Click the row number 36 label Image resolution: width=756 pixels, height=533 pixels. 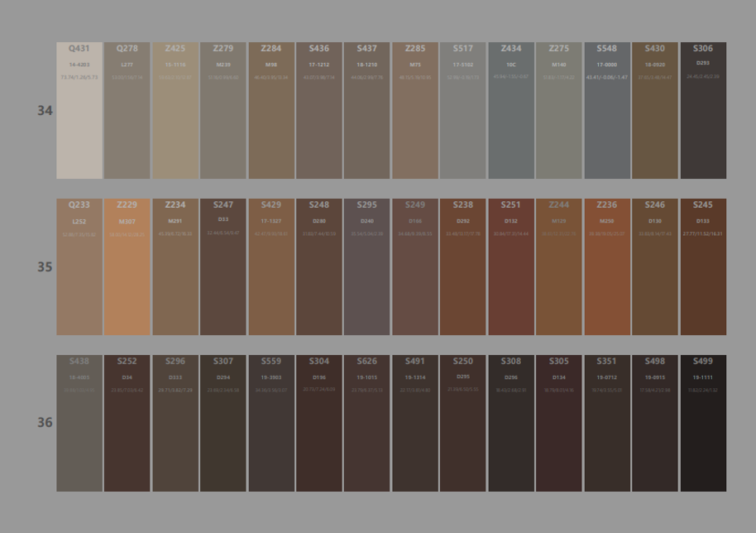click(45, 423)
